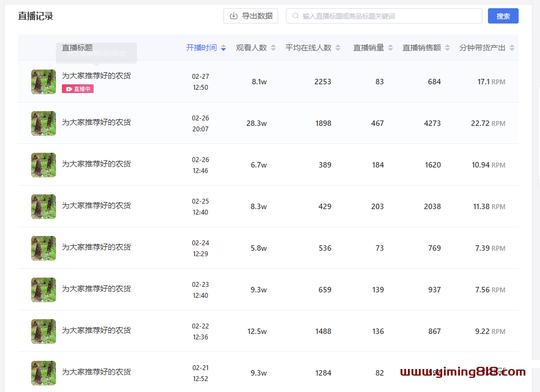Open the 02-26 12:46 livestream title link
The height and width of the screenshot is (392, 540).
[96, 164]
